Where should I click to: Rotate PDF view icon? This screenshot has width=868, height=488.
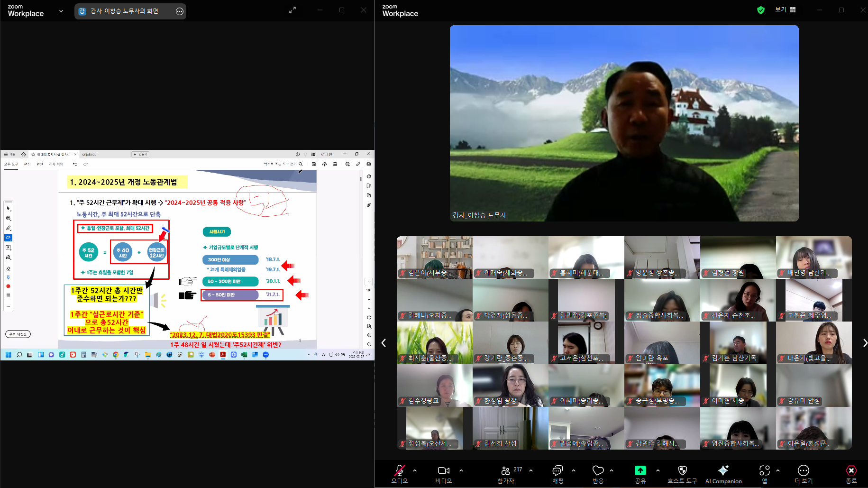[369, 317]
